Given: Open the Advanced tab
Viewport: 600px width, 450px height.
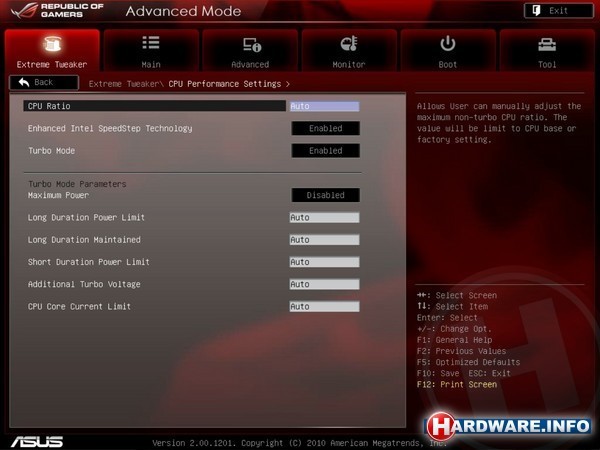Looking at the screenshot, I should coord(250,50).
